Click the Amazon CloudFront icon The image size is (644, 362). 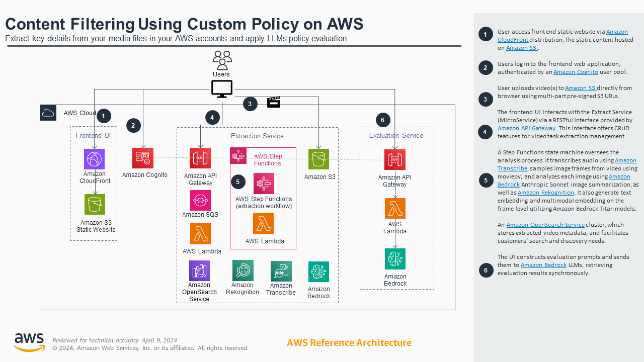point(95,159)
